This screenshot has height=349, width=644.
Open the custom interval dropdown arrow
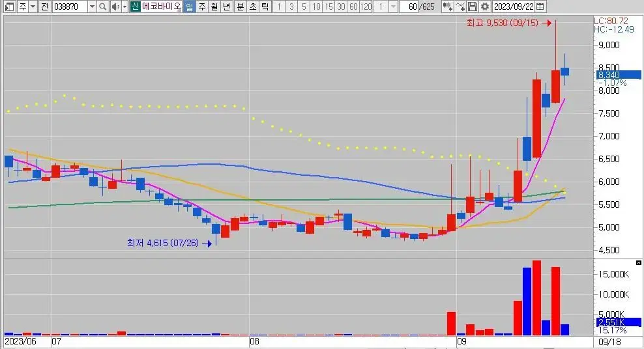point(393,7)
